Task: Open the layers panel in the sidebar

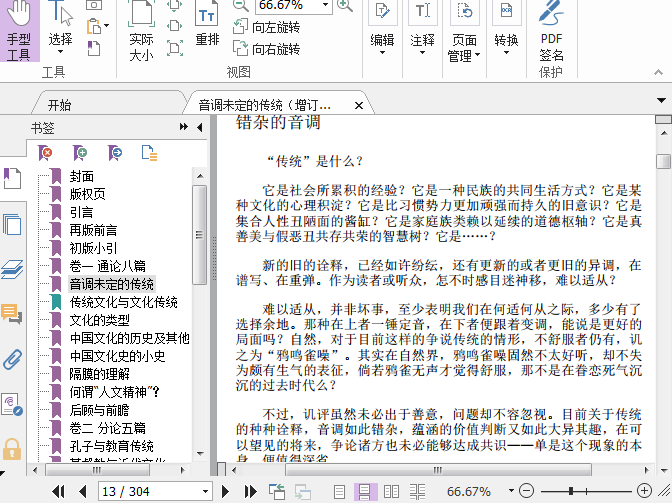Action: click(x=12, y=269)
